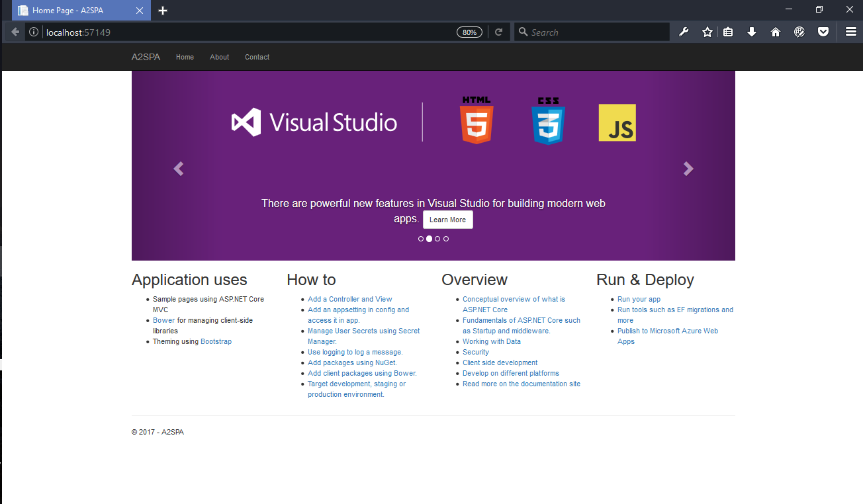
Task: Open Read more on the documentation site link
Action: pos(522,384)
